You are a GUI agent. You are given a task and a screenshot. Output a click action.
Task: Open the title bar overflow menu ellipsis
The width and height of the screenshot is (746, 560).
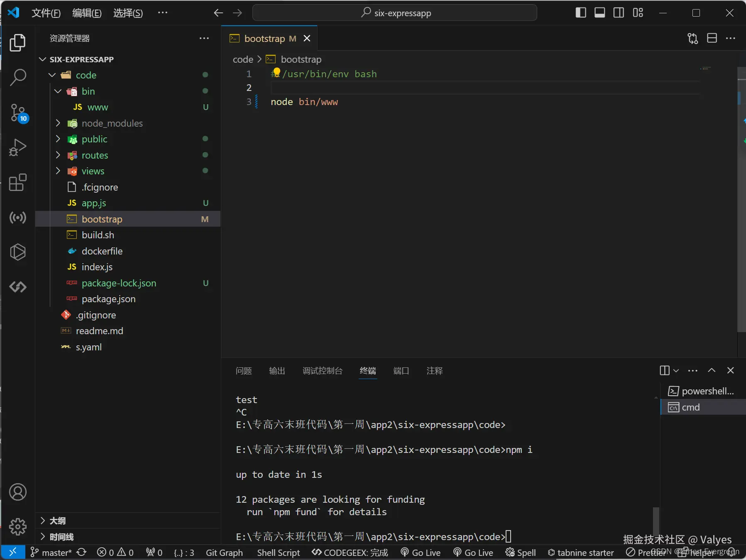click(x=163, y=13)
